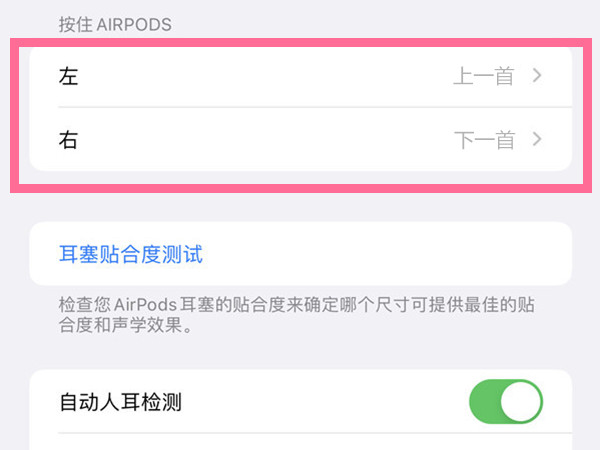Tap the chevron arrow on the 右 row
The width and height of the screenshot is (600, 450).
point(537,140)
